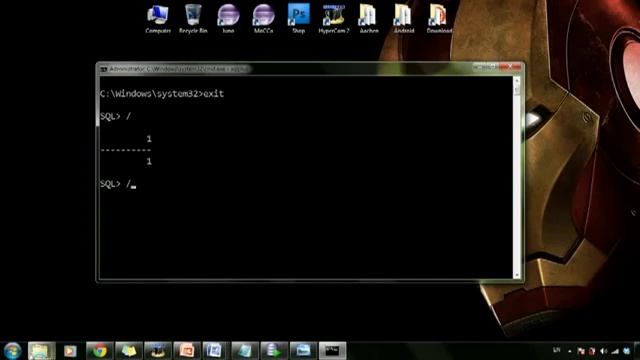Viewport: 640px width, 360px height.
Task: Launch the Juno Eclipse shortcut
Action: (228, 19)
